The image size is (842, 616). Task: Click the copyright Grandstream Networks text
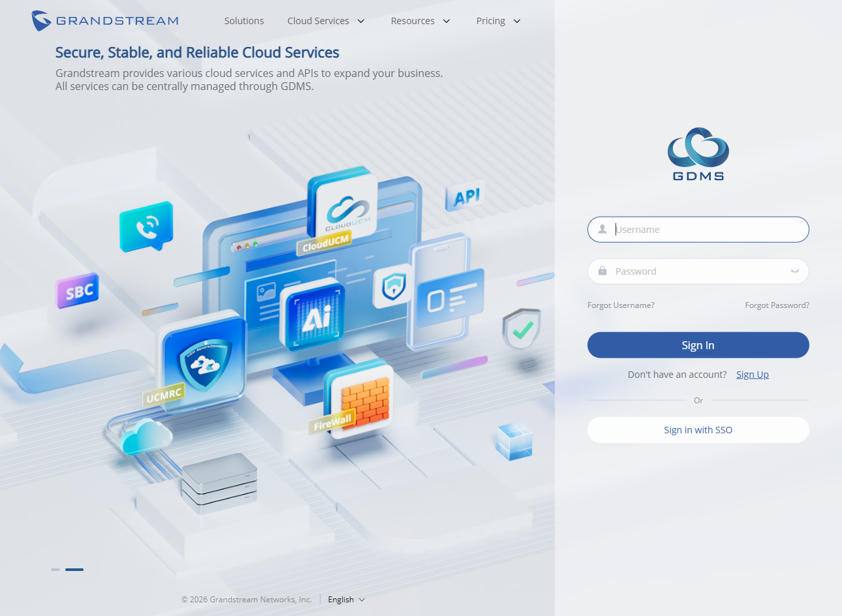(247, 600)
